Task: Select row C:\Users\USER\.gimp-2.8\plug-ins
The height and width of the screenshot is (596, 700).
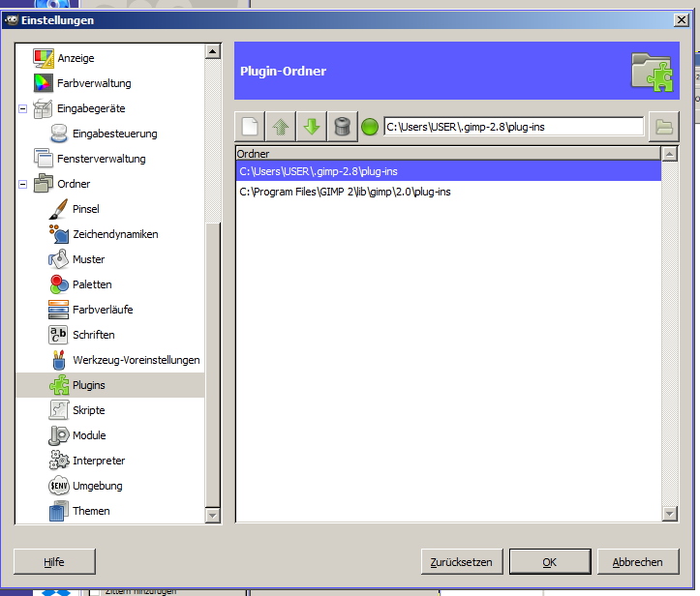Action: pos(448,171)
